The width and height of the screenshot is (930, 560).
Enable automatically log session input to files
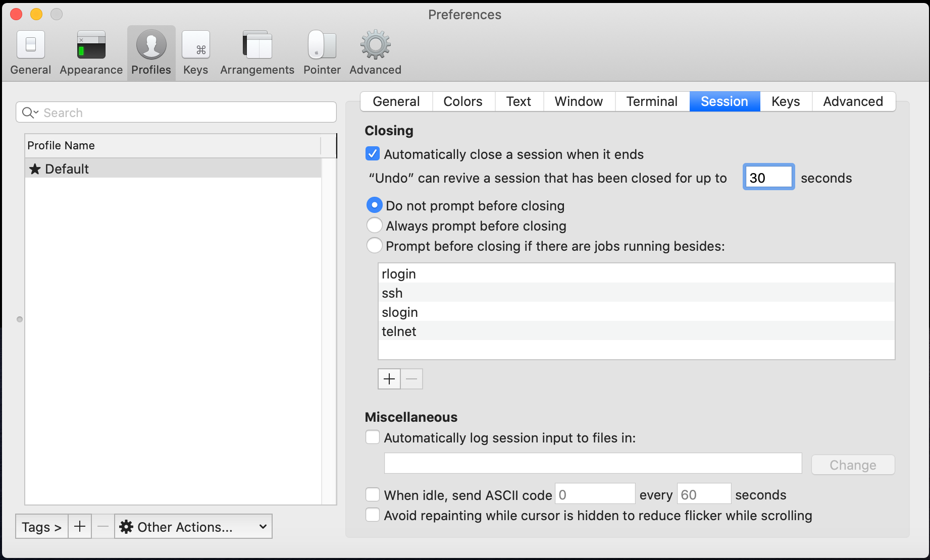(x=372, y=437)
